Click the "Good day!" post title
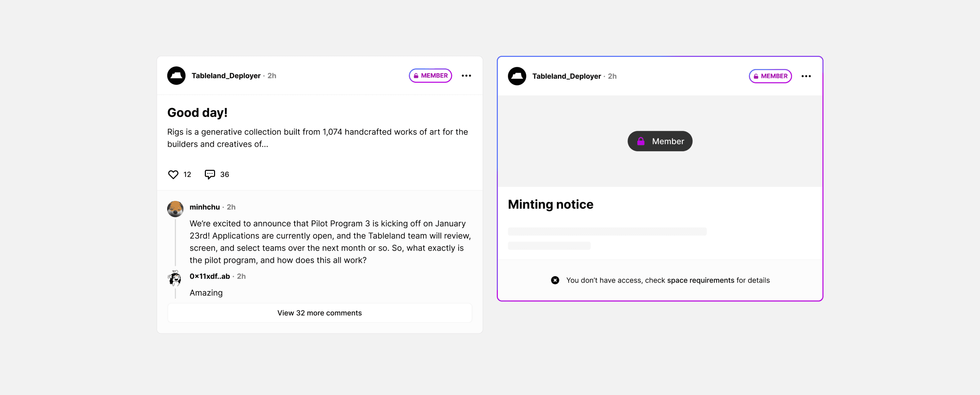Screen dimensions: 980x395 [x=197, y=112]
